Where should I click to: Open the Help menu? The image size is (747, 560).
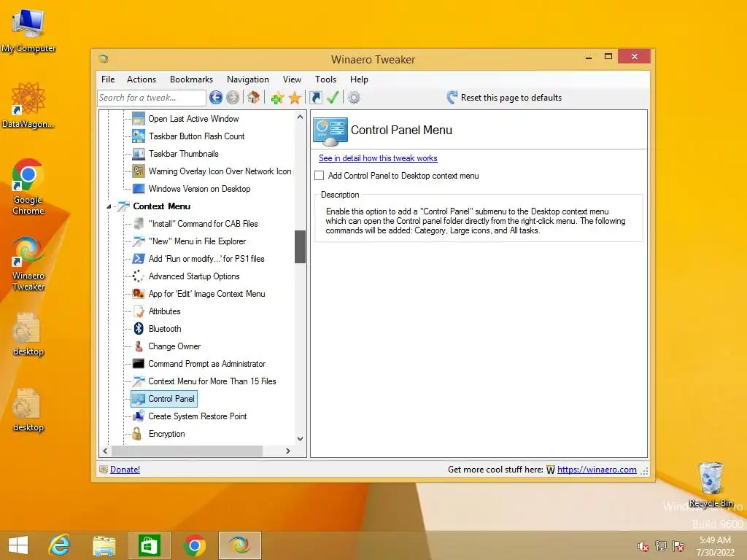pyautogui.click(x=359, y=79)
